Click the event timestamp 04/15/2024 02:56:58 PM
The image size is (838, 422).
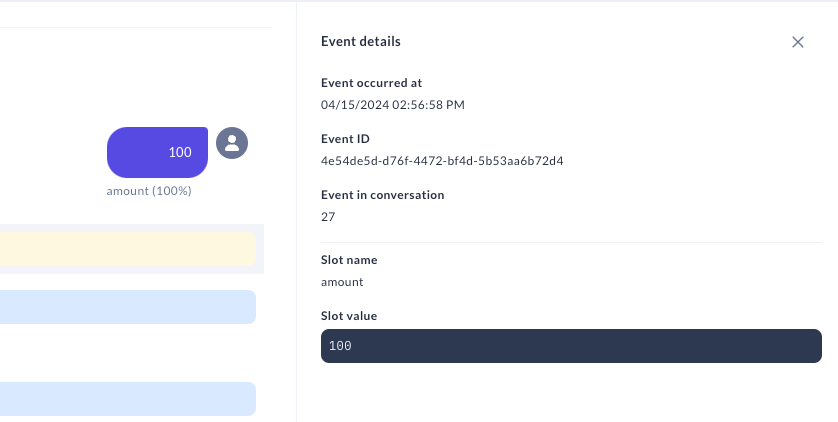click(393, 104)
